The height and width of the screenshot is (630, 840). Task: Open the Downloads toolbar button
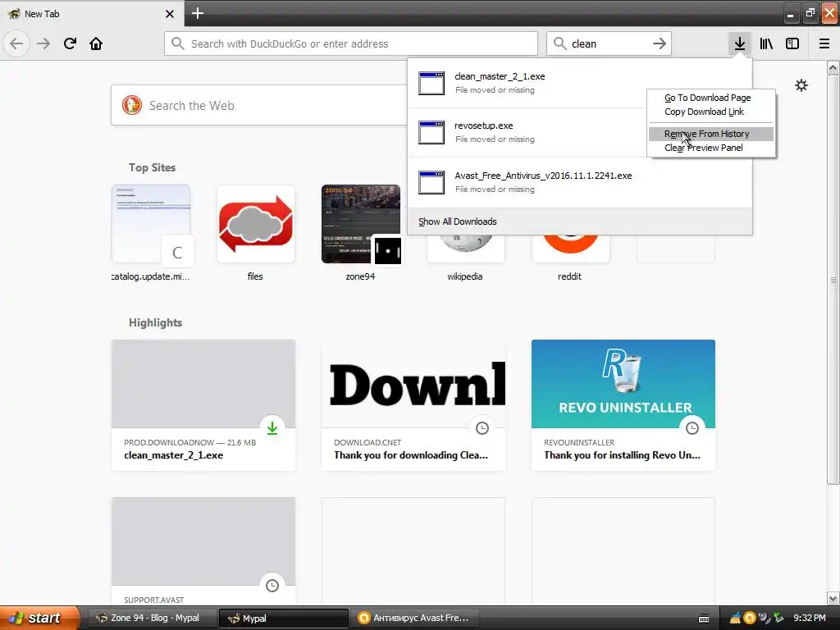point(740,43)
